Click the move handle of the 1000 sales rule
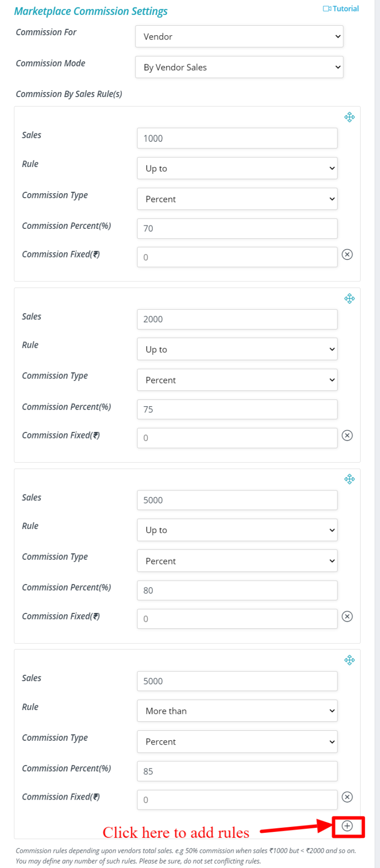Screen dimensions: 380x868 [349, 117]
